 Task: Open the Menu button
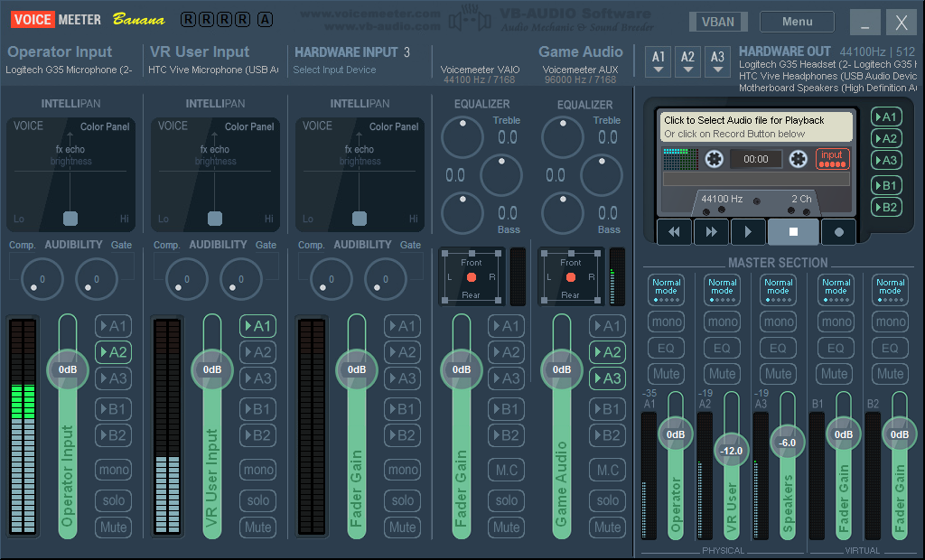pyautogui.click(x=797, y=22)
